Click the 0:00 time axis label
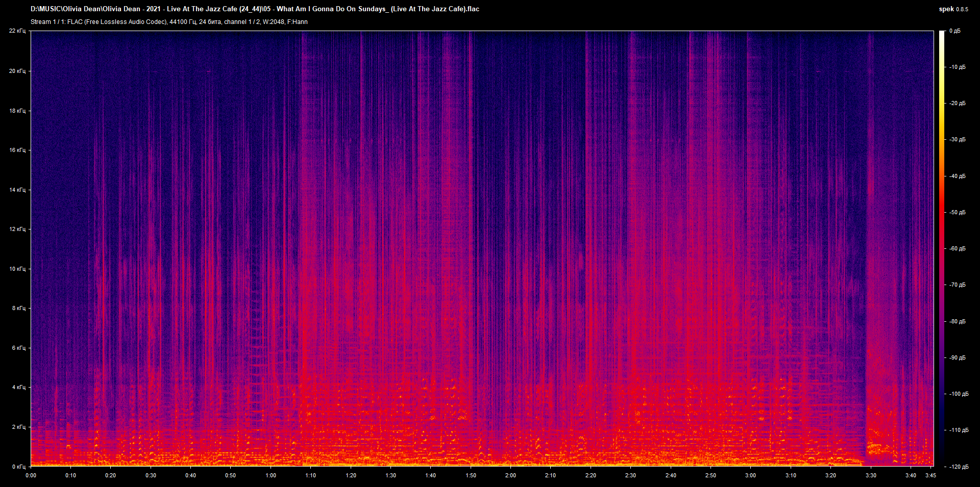This screenshot has height=487, width=980. click(31, 475)
